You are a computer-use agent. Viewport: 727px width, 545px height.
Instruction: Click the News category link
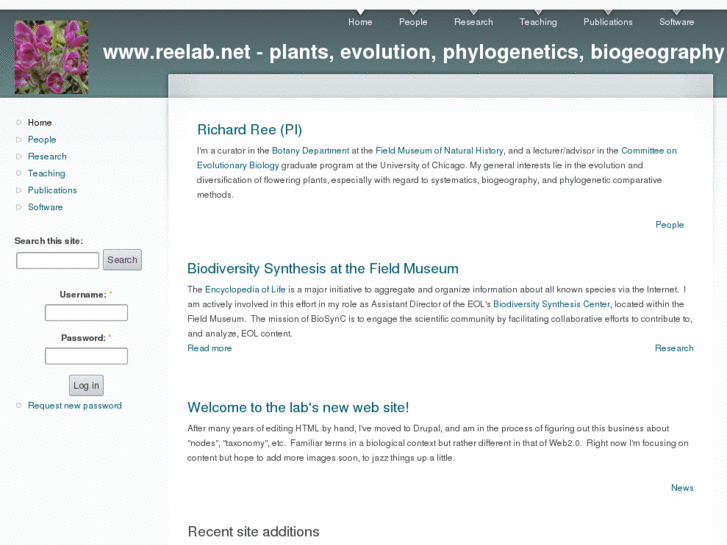pyautogui.click(x=682, y=488)
